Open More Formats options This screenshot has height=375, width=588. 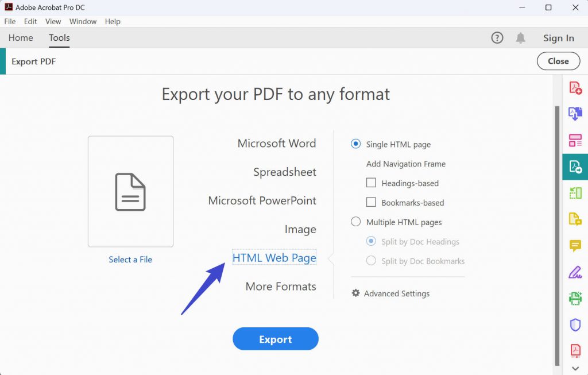coord(280,286)
